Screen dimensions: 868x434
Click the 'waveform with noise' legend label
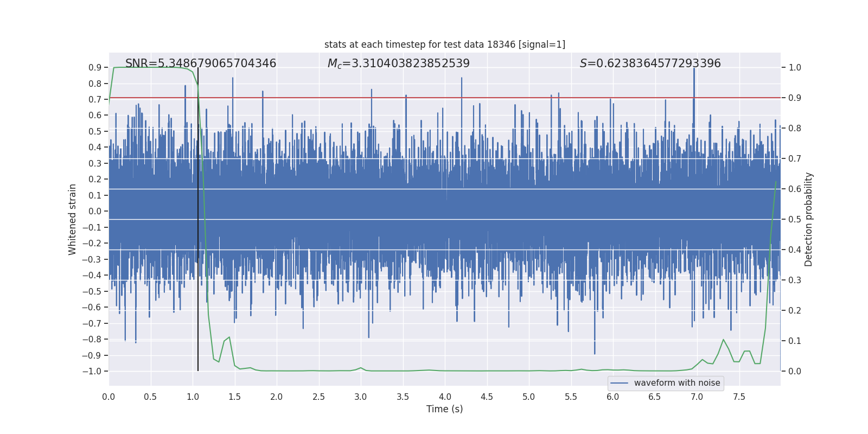coord(677,383)
